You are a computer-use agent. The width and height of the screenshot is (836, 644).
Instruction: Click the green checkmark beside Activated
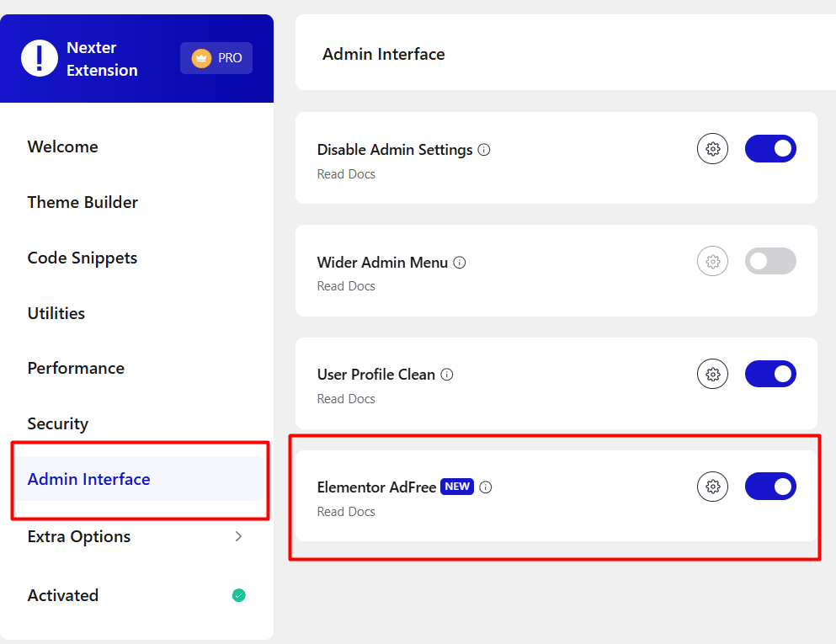coord(238,595)
